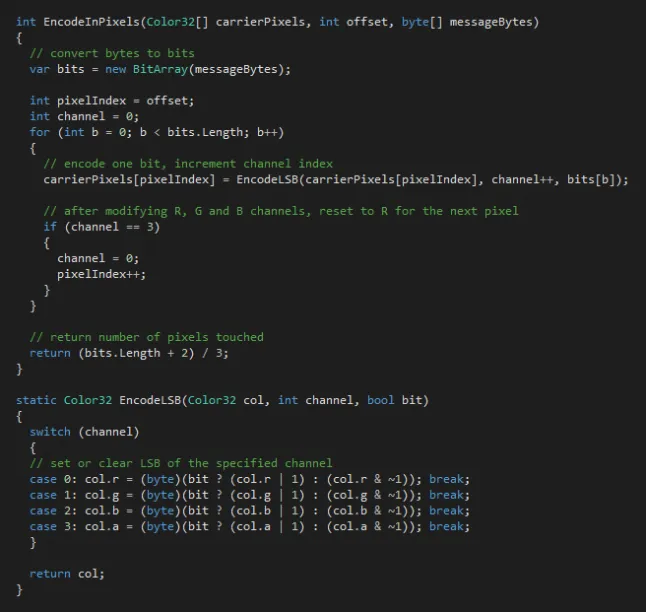Click the for loop header line

pyautogui.click(x=157, y=133)
